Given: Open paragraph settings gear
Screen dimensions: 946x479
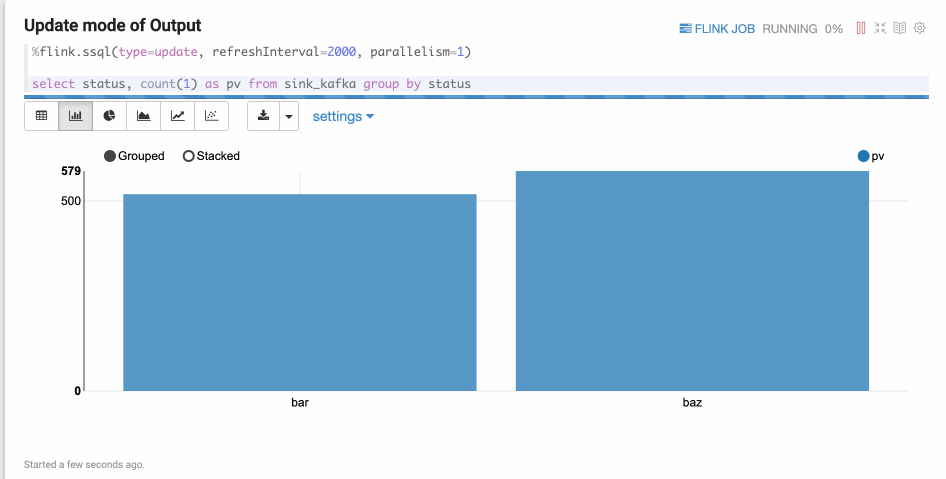Looking at the screenshot, I should coord(919,28).
